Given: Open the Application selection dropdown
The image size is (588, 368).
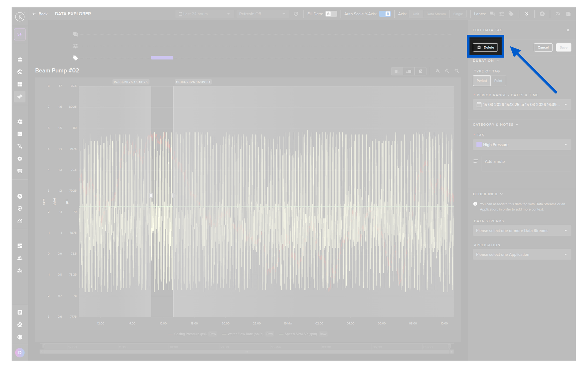Looking at the screenshot, I should (x=522, y=255).
